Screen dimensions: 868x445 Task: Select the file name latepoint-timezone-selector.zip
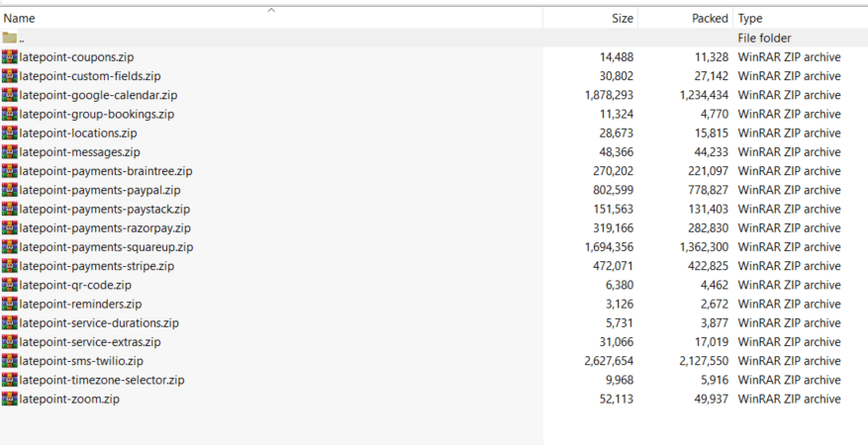click(102, 380)
